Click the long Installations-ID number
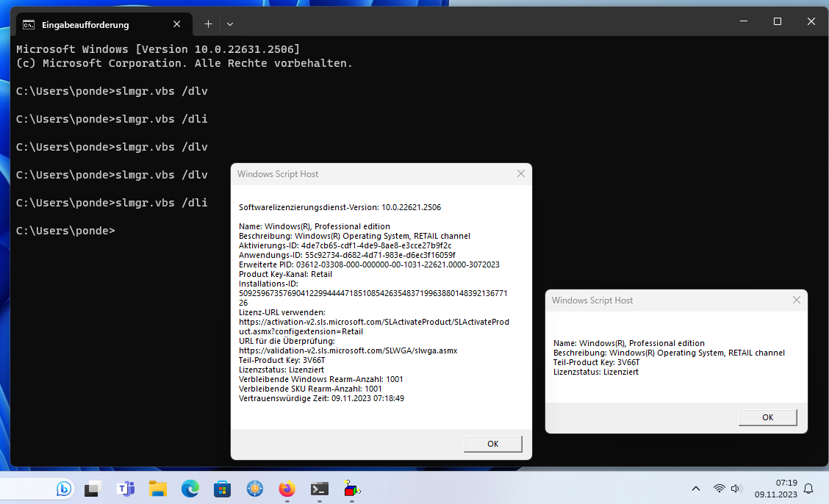 coord(373,298)
